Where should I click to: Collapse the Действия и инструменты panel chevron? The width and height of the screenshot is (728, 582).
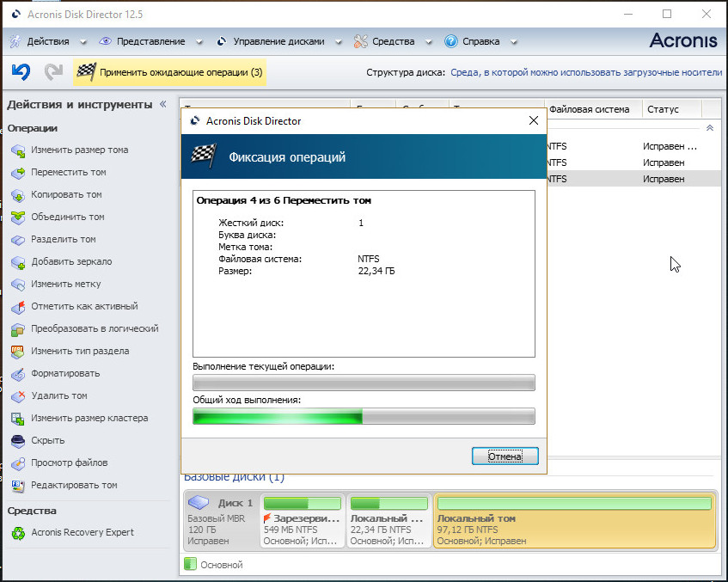(163, 104)
